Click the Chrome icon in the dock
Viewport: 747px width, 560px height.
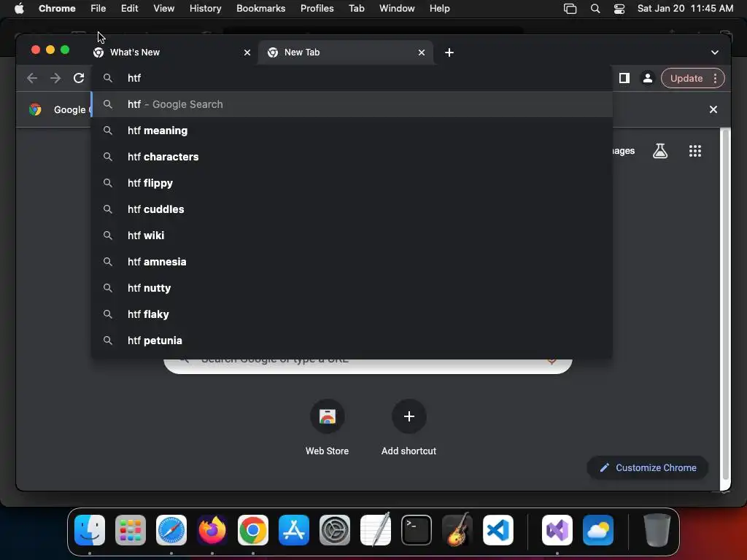click(x=253, y=530)
